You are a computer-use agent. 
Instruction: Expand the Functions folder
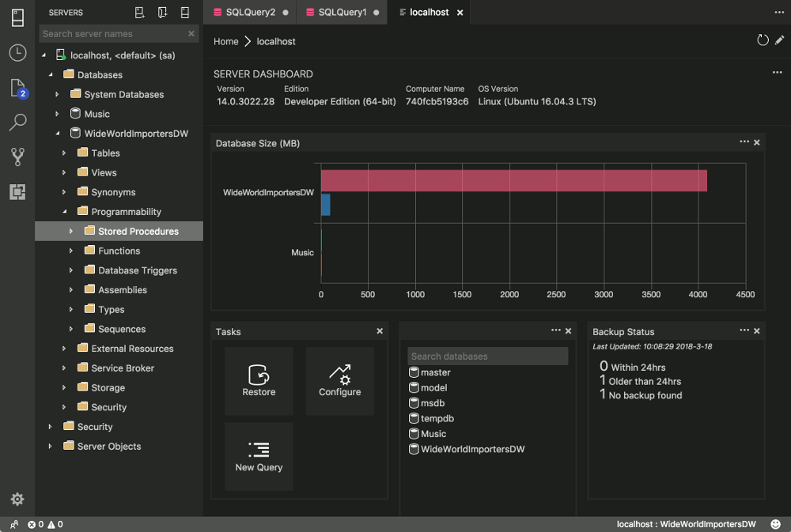71,251
